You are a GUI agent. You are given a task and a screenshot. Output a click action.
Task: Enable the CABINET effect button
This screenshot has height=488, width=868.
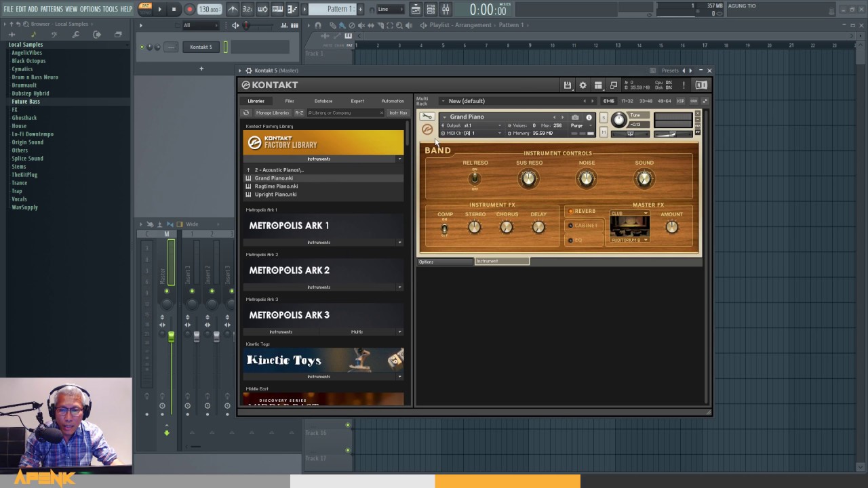pos(584,225)
